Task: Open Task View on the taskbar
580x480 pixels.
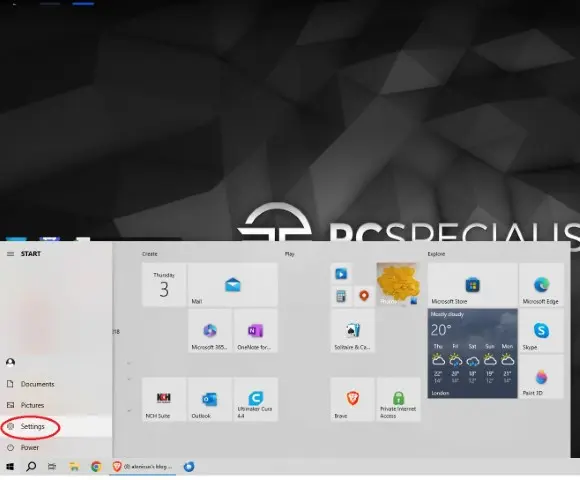Action: click(x=52, y=467)
